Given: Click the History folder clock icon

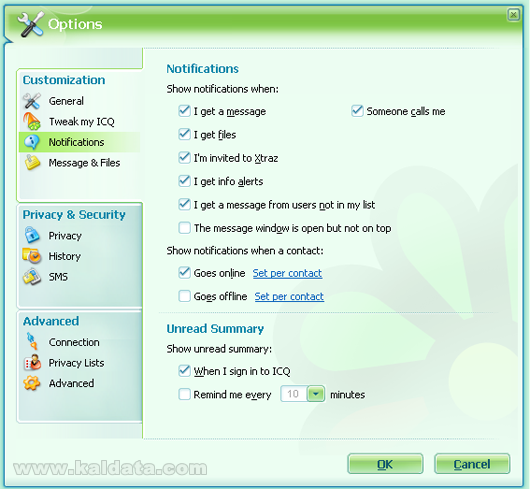Looking at the screenshot, I should [x=32, y=256].
